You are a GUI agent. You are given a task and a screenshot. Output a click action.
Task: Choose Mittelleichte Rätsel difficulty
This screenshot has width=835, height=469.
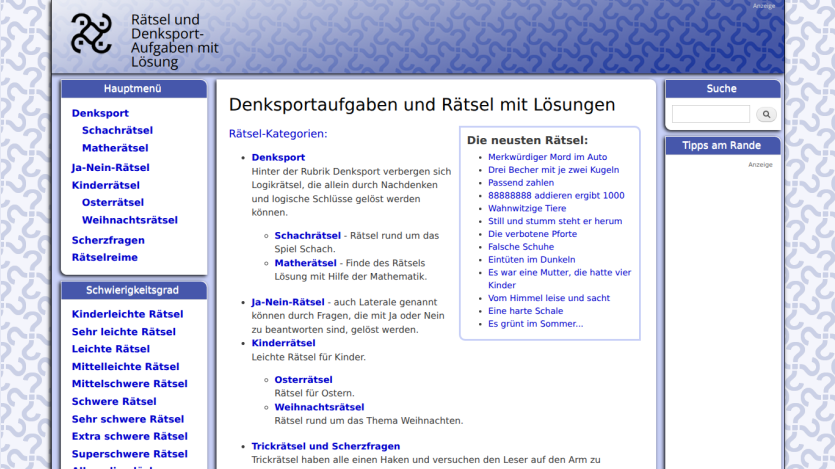(125, 366)
